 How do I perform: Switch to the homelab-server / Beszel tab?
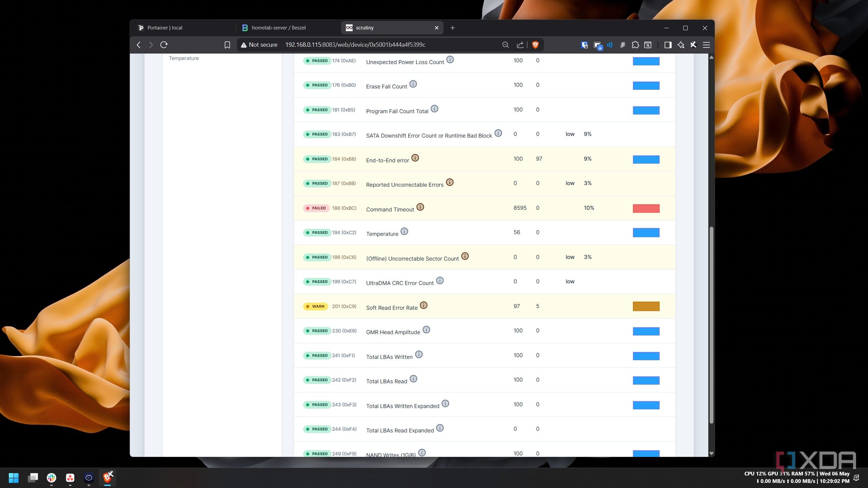tap(288, 28)
